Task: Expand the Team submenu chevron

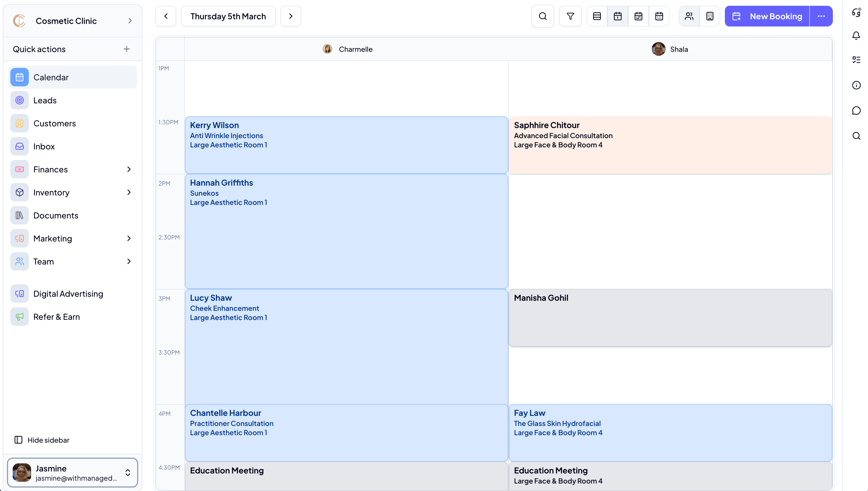Action: (129, 261)
